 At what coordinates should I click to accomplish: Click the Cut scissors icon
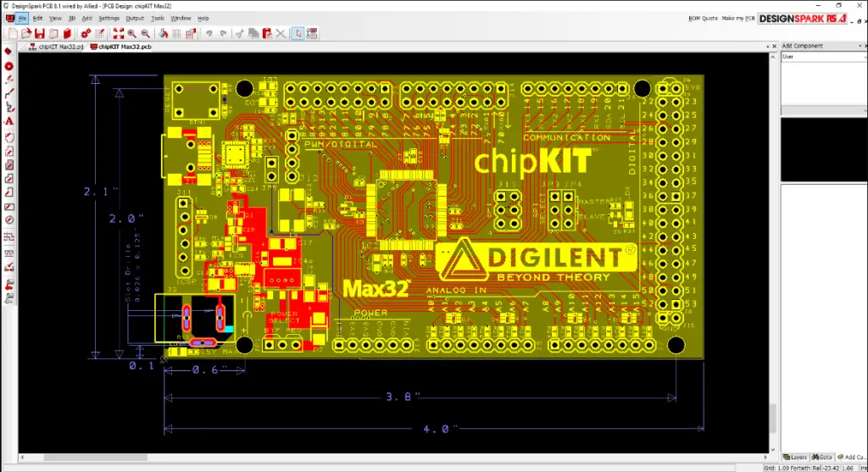coord(239,34)
